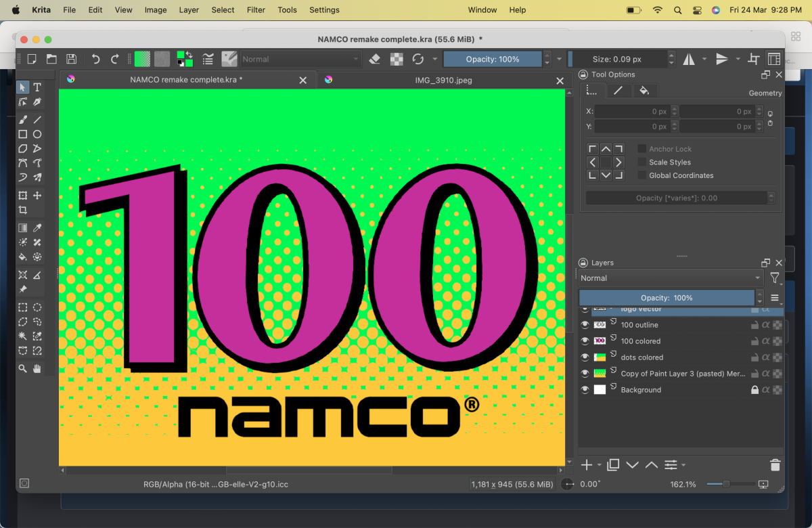Click the Open file folder icon
The width and height of the screenshot is (812, 528).
pos(51,59)
